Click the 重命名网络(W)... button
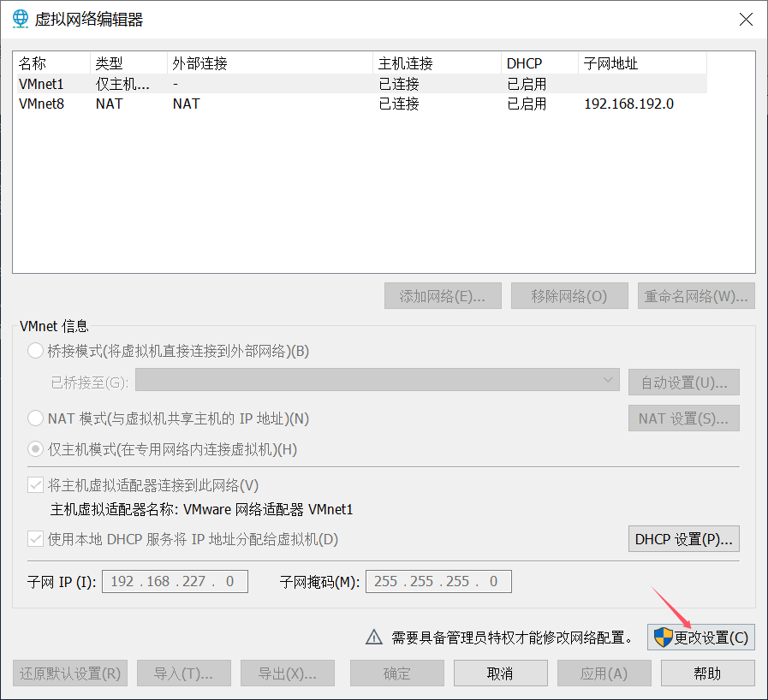Image resolution: width=768 pixels, height=700 pixels. tap(696, 296)
